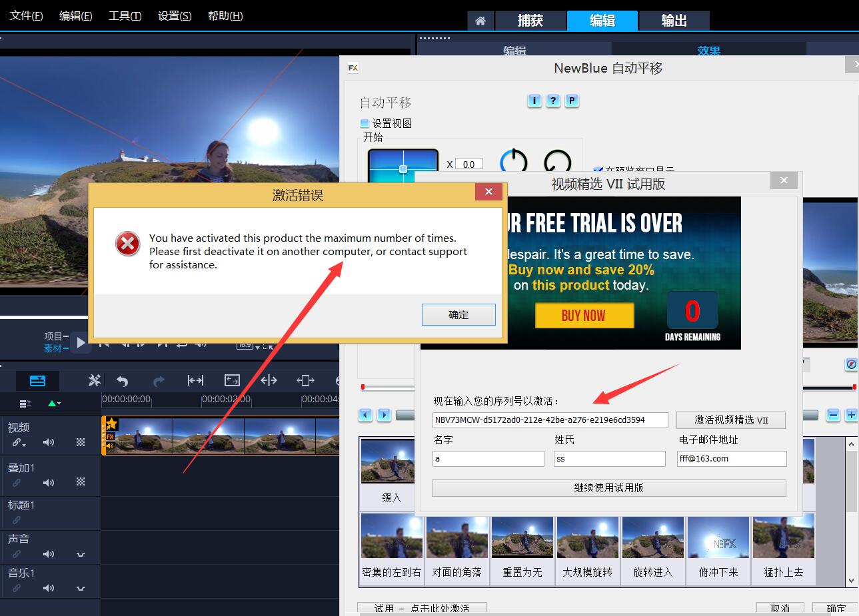Select the 效果 effects panel tab
This screenshot has width=859, height=616.
pos(709,51)
